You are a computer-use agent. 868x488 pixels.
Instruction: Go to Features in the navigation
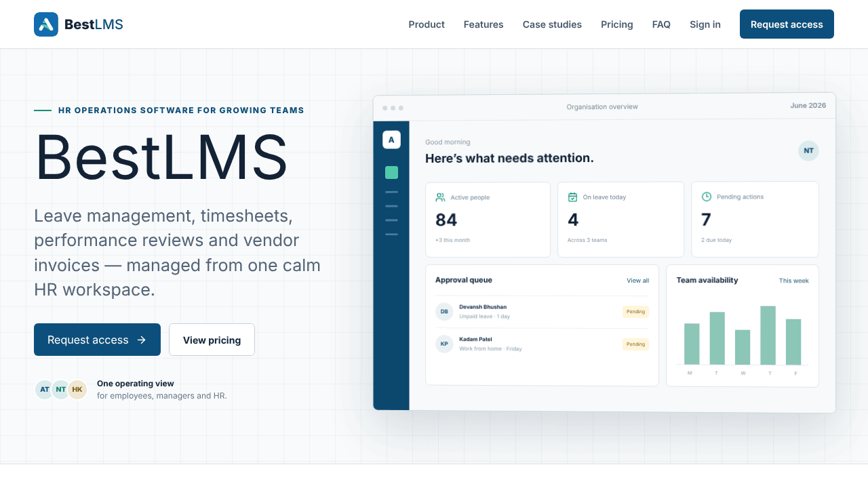point(484,24)
